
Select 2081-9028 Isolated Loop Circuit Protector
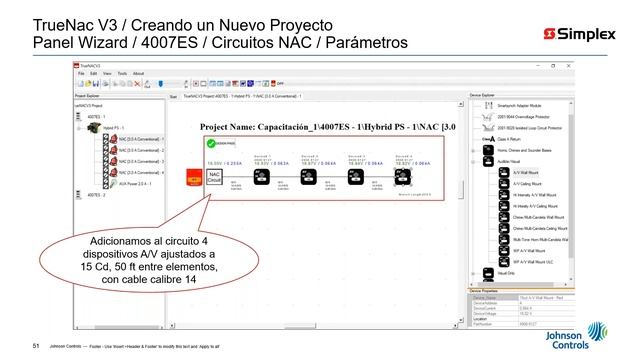(x=529, y=128)
